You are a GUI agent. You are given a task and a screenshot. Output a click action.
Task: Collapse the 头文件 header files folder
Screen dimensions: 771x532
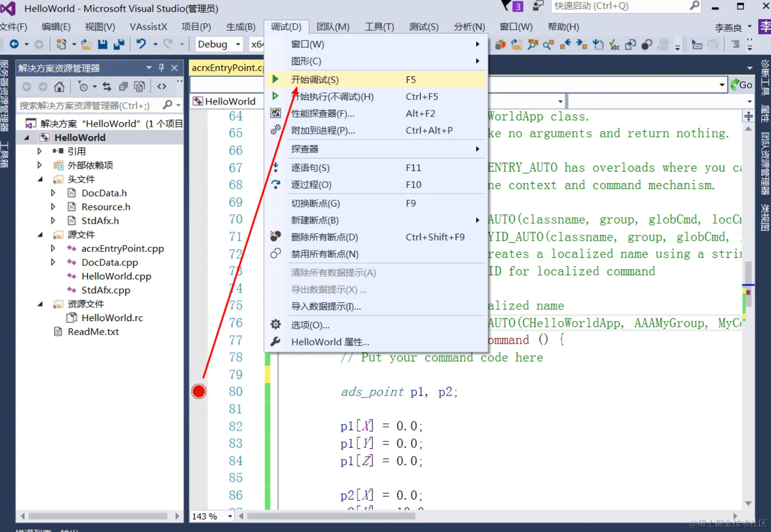(40, 179)
